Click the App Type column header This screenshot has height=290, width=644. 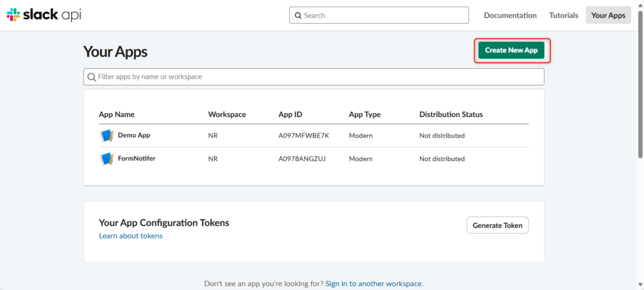365,114
